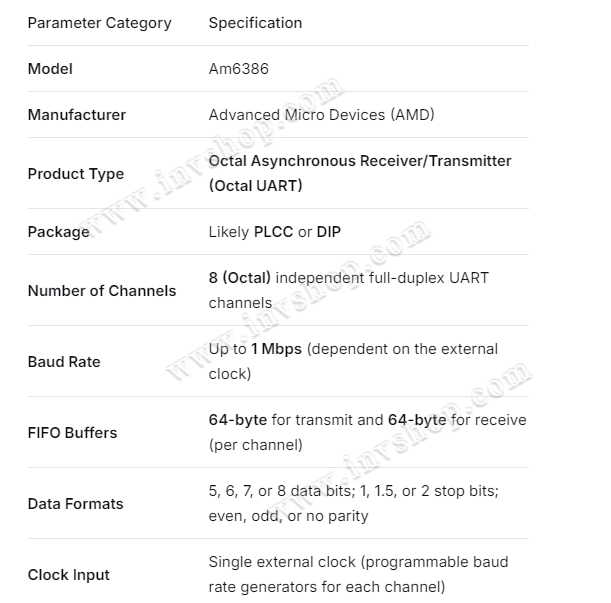Click the "Parameter Category" header cell
This screenshot has height=603, width=611.
[x=99, y=23]
